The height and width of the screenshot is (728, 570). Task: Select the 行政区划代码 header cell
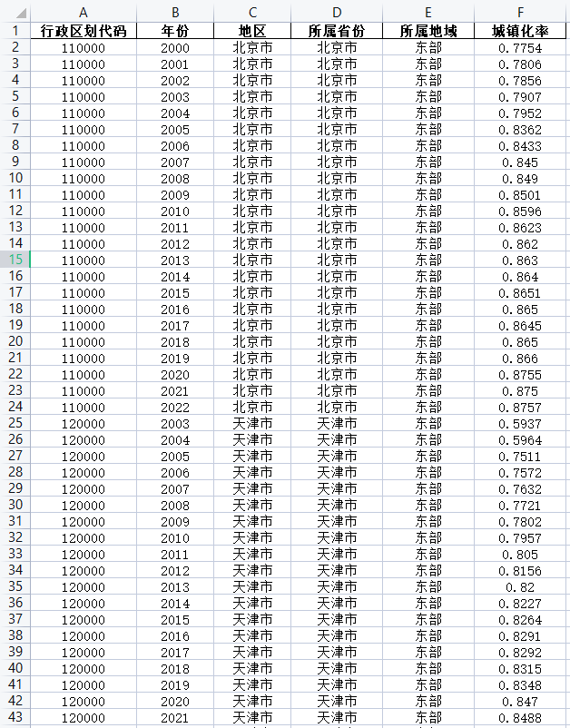tap(84, 31)
